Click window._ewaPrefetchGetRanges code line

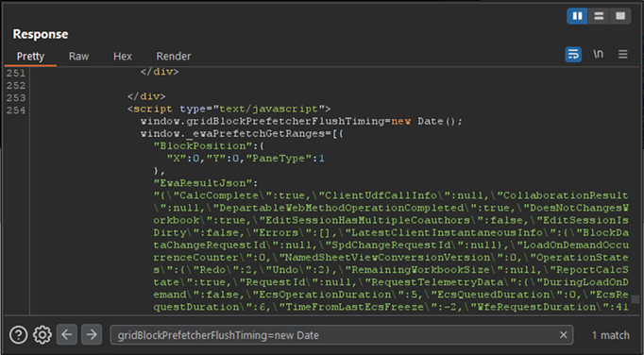[243, 134]
